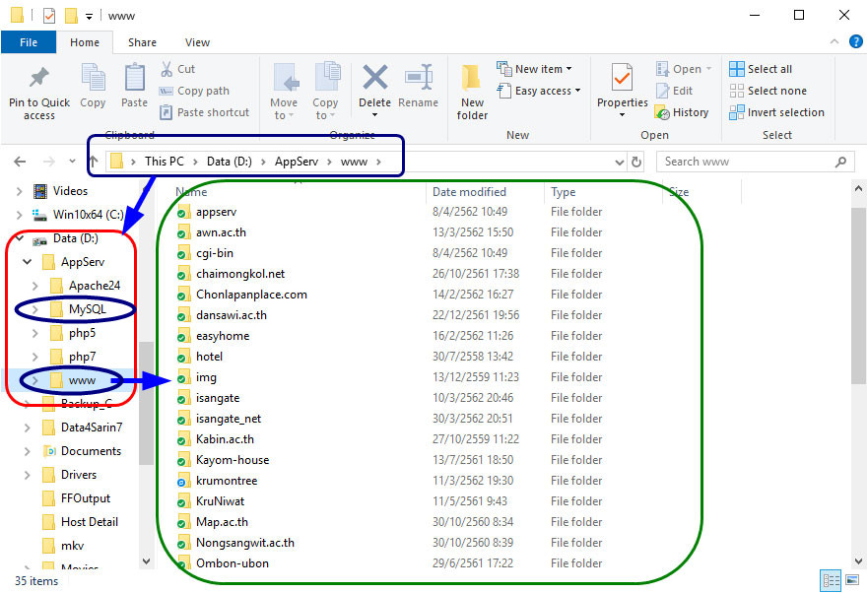Screen dimensions: 868x593
Task: Click Invert selection in the ribbon
Action: pyautogui.click(x=777, y=111)
